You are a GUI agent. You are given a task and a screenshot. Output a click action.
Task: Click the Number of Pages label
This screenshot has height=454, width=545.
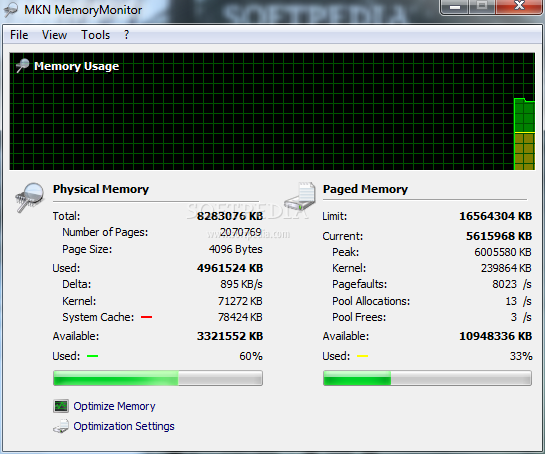pos(105,232)
